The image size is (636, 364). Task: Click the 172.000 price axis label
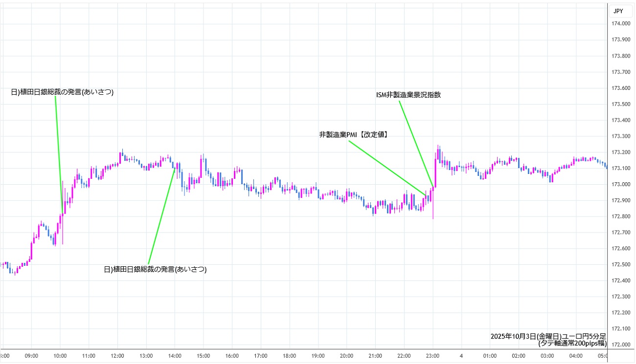coord(621,344)
